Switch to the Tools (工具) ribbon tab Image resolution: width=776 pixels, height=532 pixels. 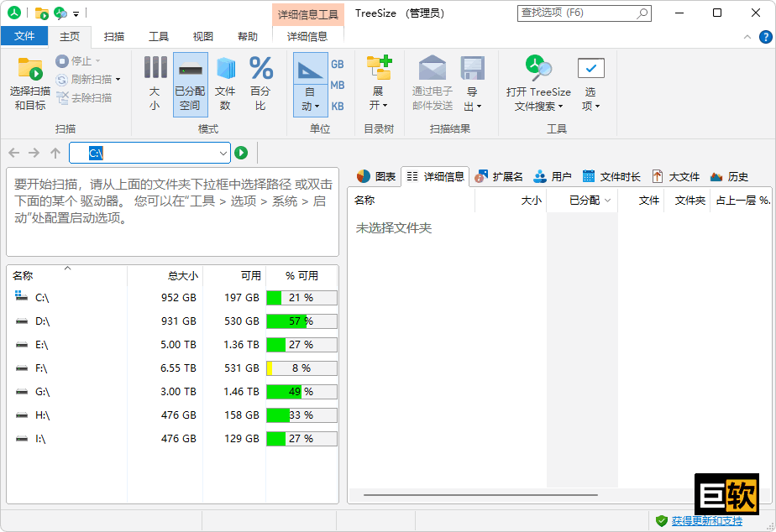(x=159, y=37)
